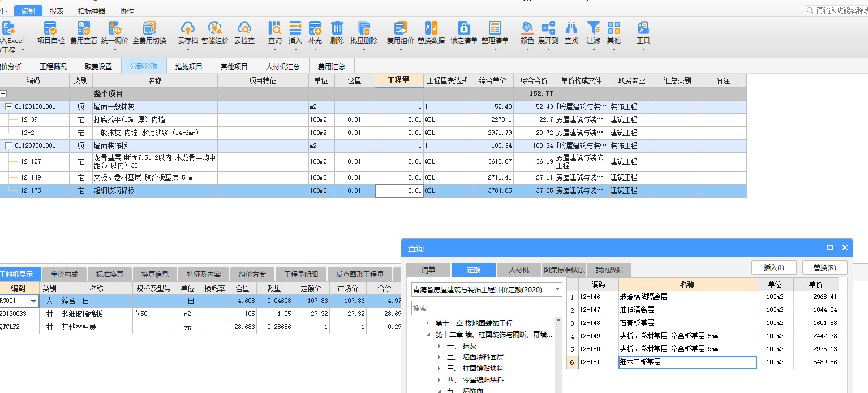Switch to the 指标神器 ribbon tab
Viewport: 868px width, 393px height.
[x=91, y=11]
